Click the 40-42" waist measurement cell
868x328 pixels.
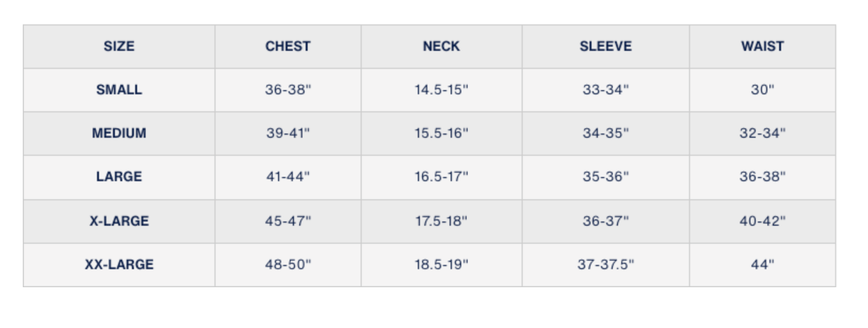tap(763, 221)
